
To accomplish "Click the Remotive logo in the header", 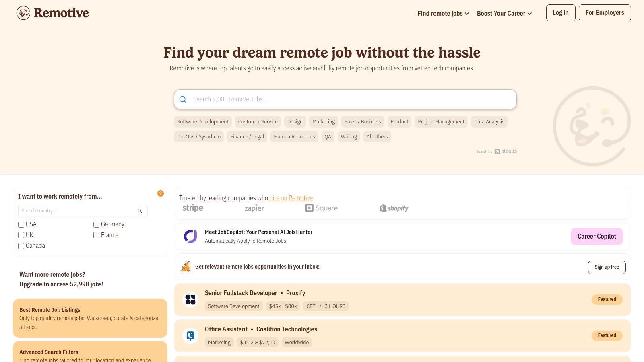I will tap(52, 13).
